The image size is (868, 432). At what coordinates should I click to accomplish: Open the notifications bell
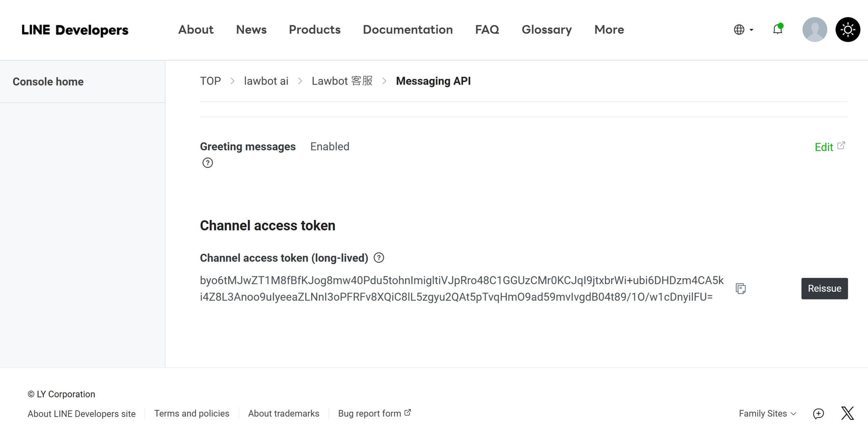pyautogui.click(x=778, y=29)
